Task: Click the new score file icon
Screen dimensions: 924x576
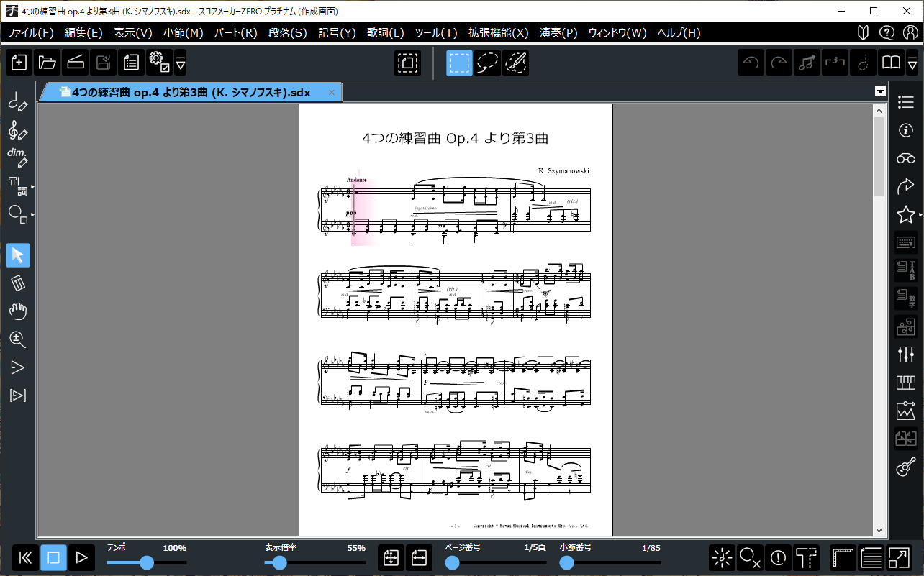Action: pyautogui.click(x=19, y=63)
